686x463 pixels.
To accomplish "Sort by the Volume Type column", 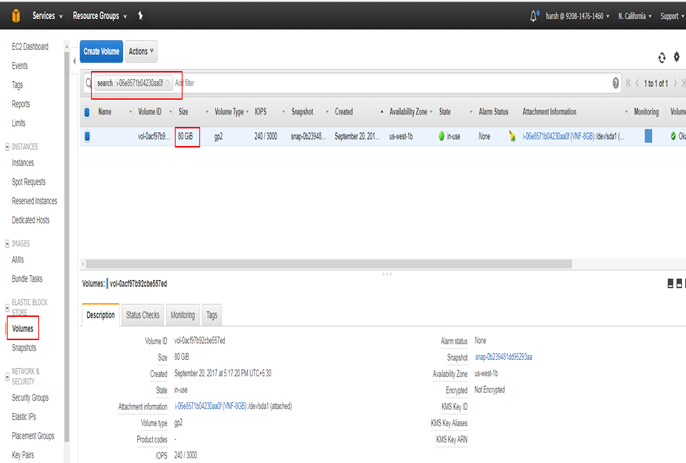I will pyautogui.click(x=231, y=112).
